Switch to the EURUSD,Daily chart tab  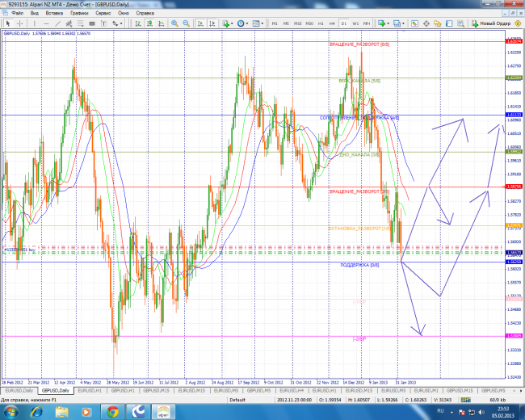[19, 389]
